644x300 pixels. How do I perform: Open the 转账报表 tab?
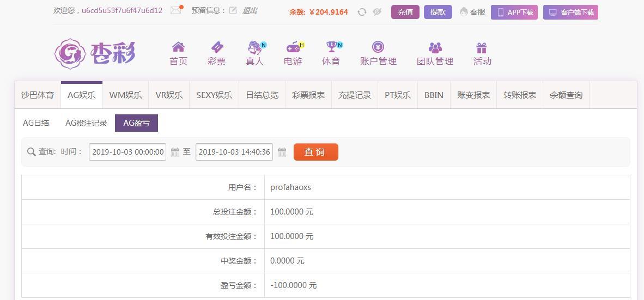pyautogui.click(x=520, y=95)
